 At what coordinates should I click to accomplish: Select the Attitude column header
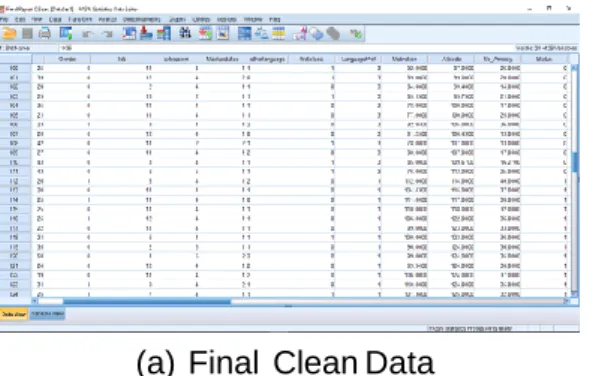452,59
